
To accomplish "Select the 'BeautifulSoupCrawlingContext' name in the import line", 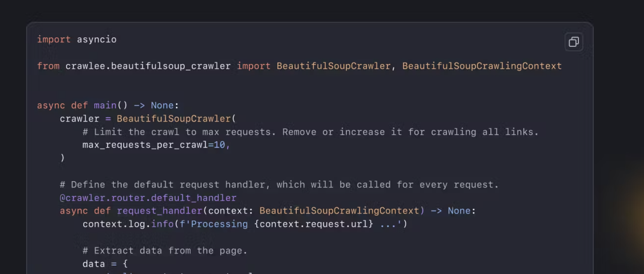I will point(482,66).
